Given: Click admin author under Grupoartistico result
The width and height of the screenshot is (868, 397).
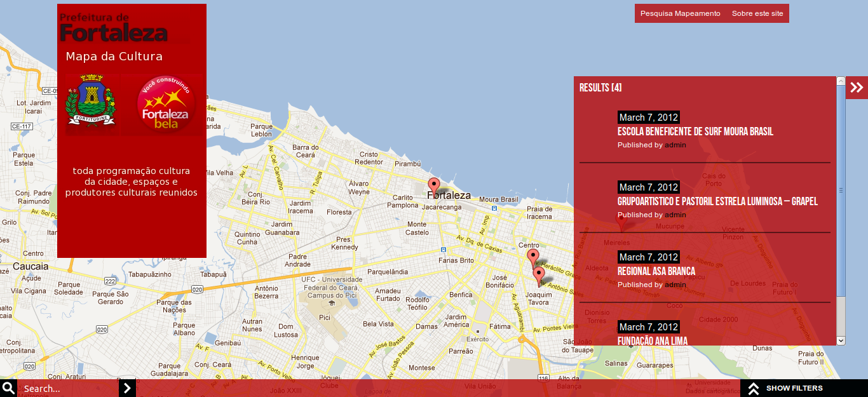Looking at the screenshot, I should click(675, 215).
